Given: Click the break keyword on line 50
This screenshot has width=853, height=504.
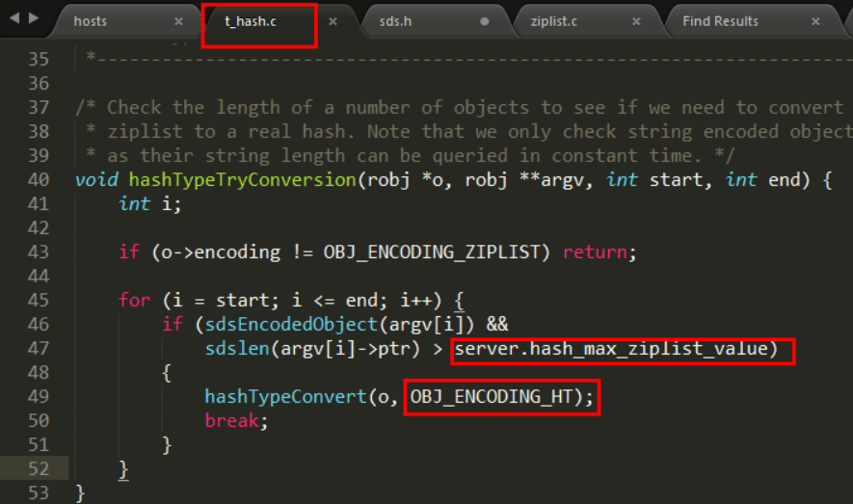Looking at the screenshot, I should click(231, 421).
